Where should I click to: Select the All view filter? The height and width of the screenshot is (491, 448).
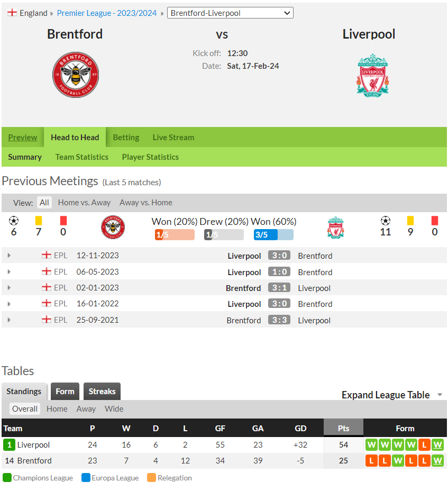pos(44,203)
